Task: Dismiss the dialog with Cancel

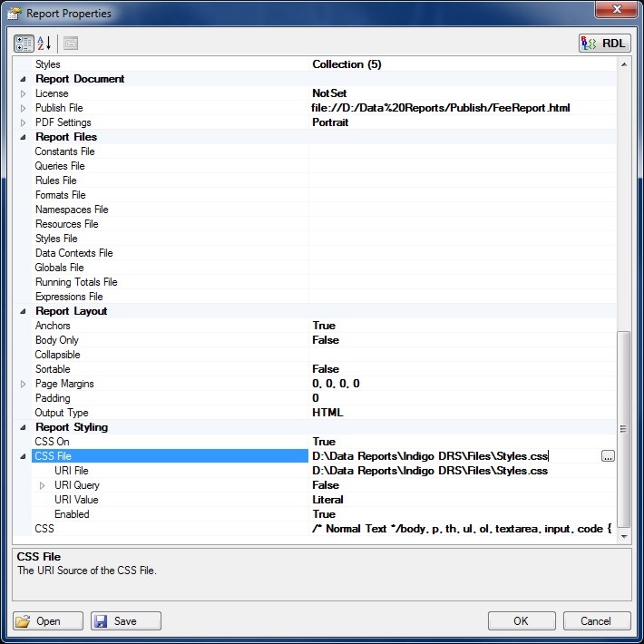Action: click(596, 621)
